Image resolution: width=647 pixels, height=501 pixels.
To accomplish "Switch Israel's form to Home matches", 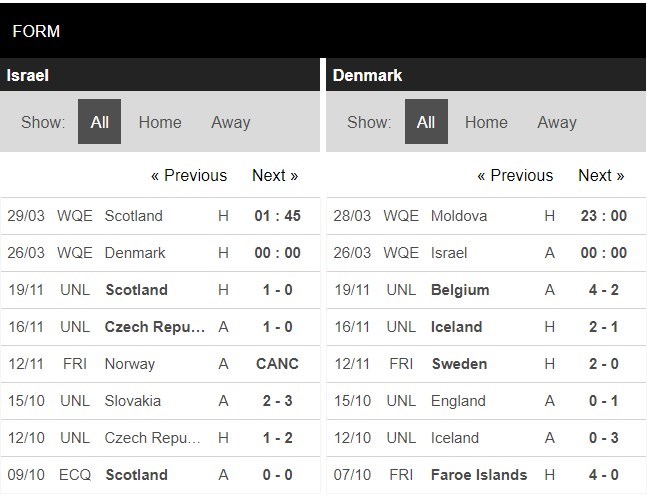I will (160, 122).
